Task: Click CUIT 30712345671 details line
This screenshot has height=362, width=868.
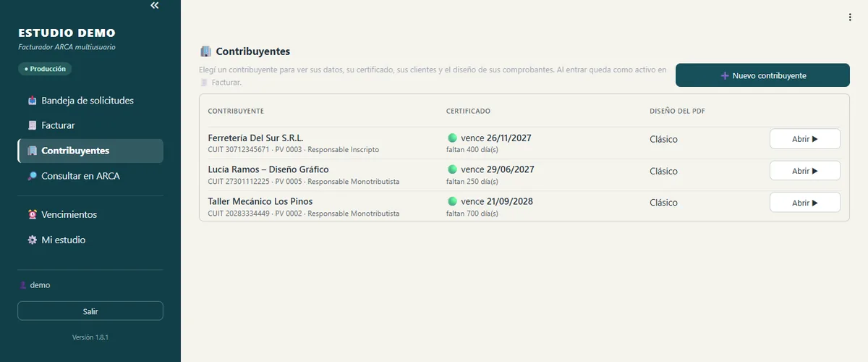Action: (293, 150)
